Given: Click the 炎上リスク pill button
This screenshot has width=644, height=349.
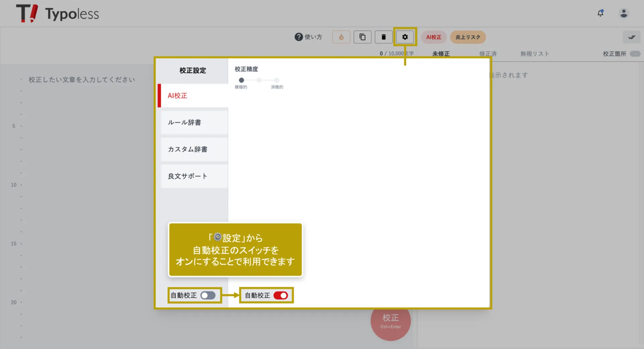Looking at the screenshot, I should pos(468,37).
